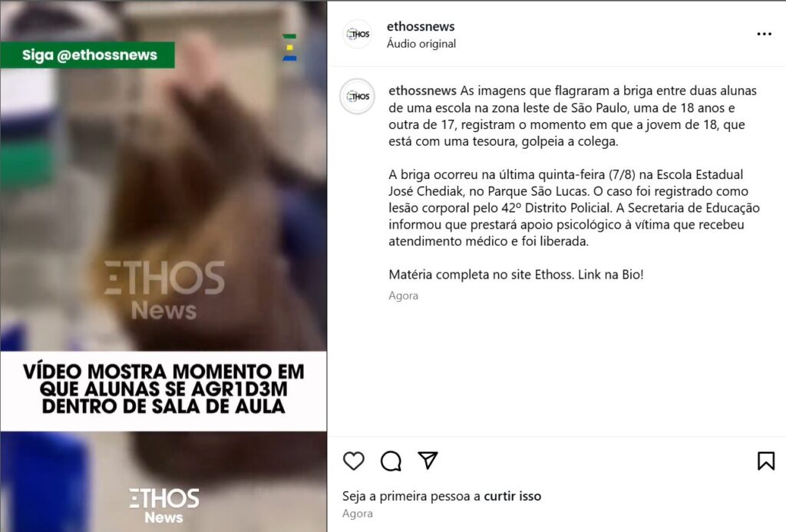
Task: Click the Ethos News logo at the video bottom
Action: pos(164,505)
